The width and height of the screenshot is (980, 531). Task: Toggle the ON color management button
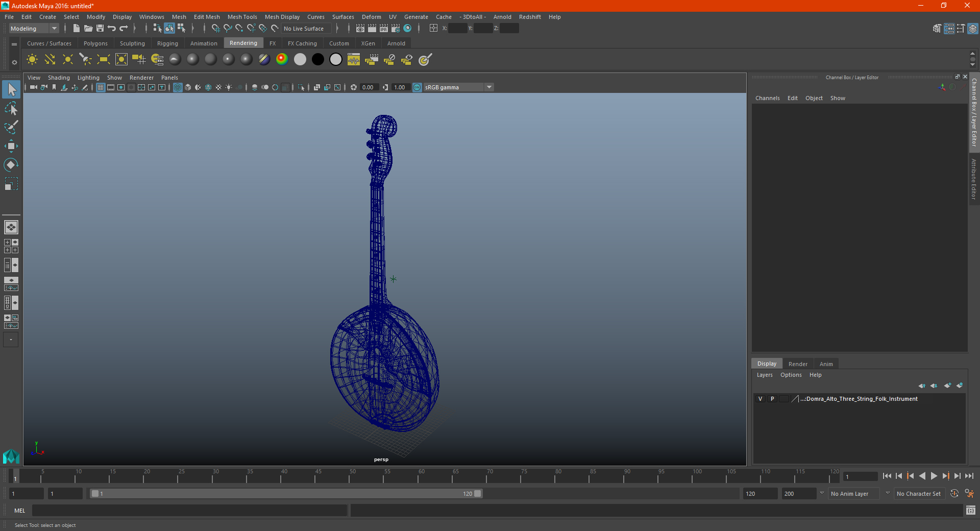click(x=417, y=87)
